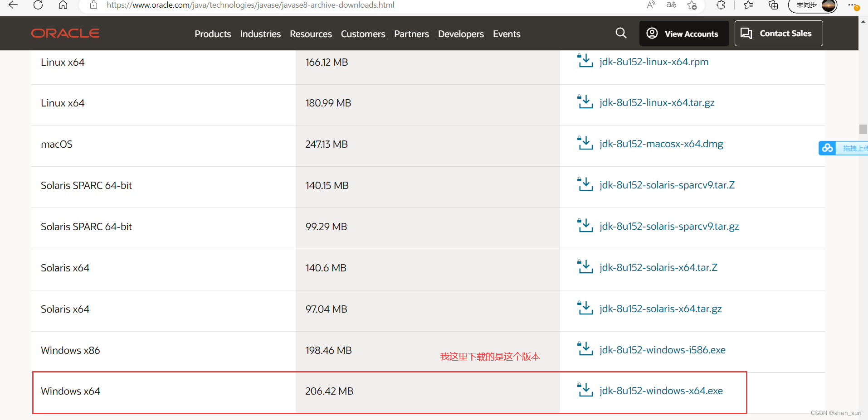The width and height of the screenshot is (868, 420).
Task: Click the Oracle logo
Action: coord(65,33)
